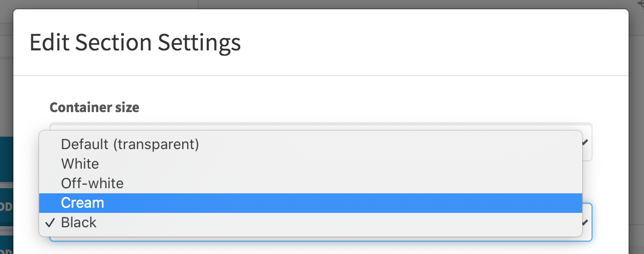This screenshot has height=254, width=644.
Task: Keep Black as the selected option
Action: click(79, 222)
